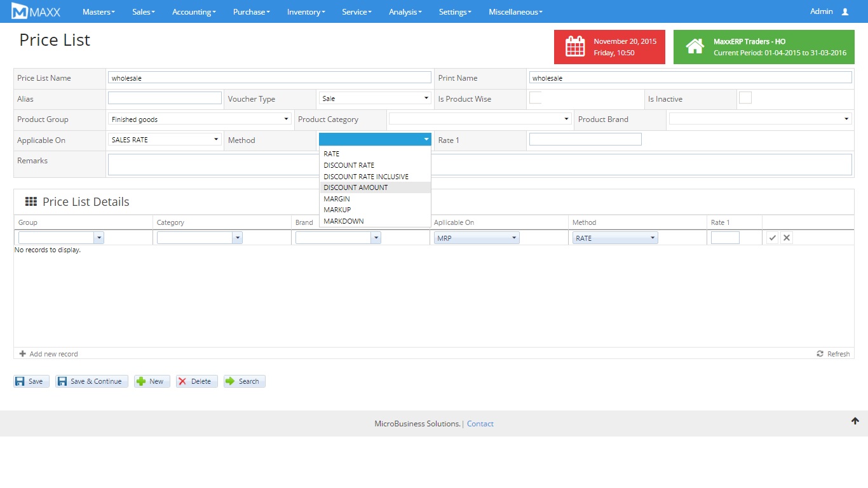Follow the Contact link in footer
Viewport: 868px width, 488px height.
(x=480, y=424)
